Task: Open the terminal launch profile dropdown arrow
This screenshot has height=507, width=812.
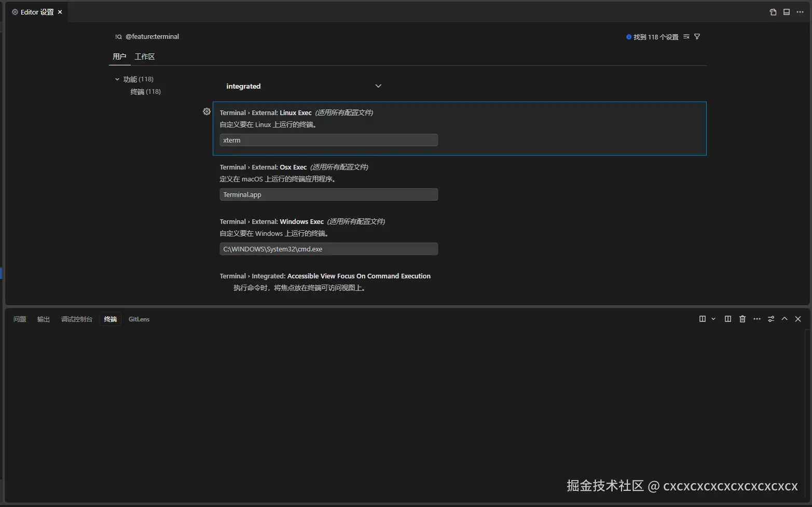Action: click(713, 319)
